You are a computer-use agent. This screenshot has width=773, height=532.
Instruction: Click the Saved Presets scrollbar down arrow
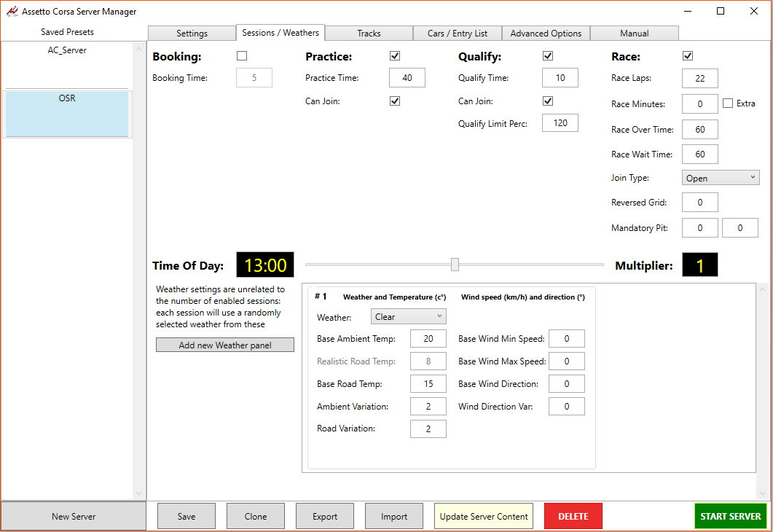click(x=138, y=493)
